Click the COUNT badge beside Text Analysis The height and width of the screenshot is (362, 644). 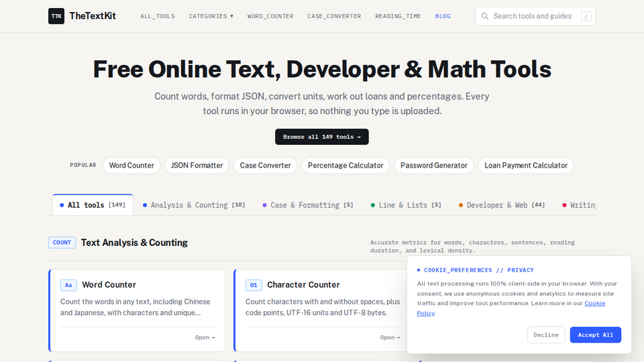pyautogui.click(x=62, y=243)
